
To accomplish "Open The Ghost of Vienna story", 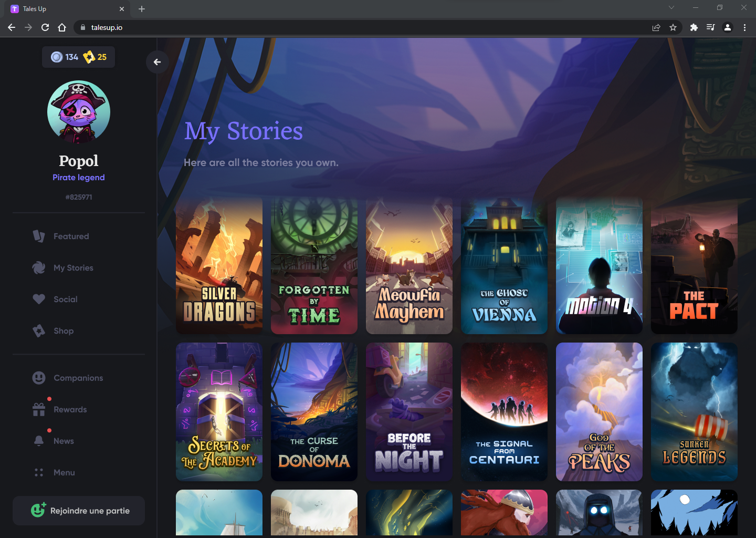I will coord(504,265).
